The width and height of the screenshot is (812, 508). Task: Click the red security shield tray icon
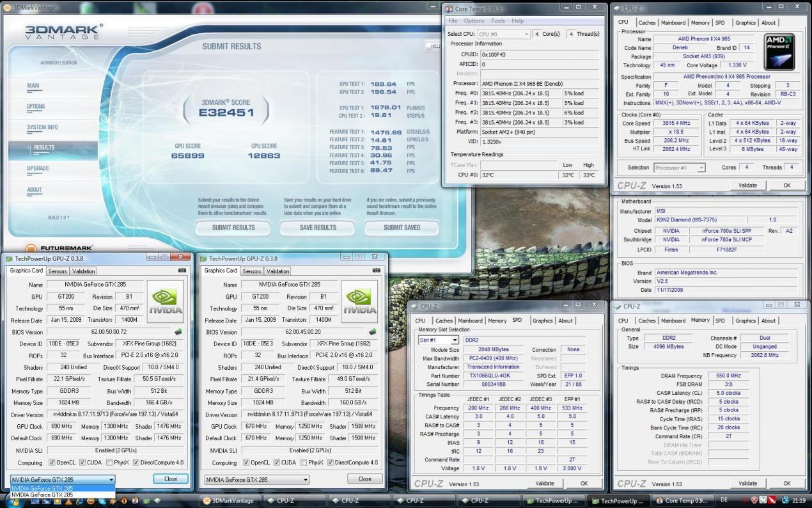tap(754, 500)
